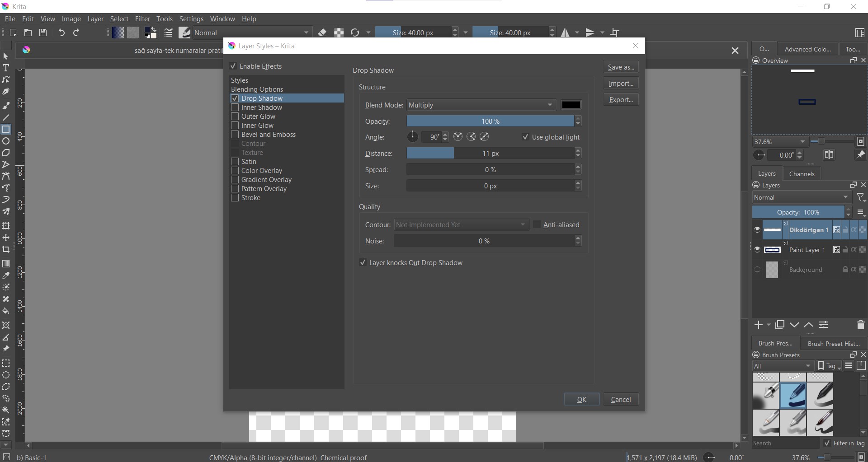This screenshot has height=462, width=868.
Task: Open the brush presets All tag dropdown
Action: click(783, 366)
